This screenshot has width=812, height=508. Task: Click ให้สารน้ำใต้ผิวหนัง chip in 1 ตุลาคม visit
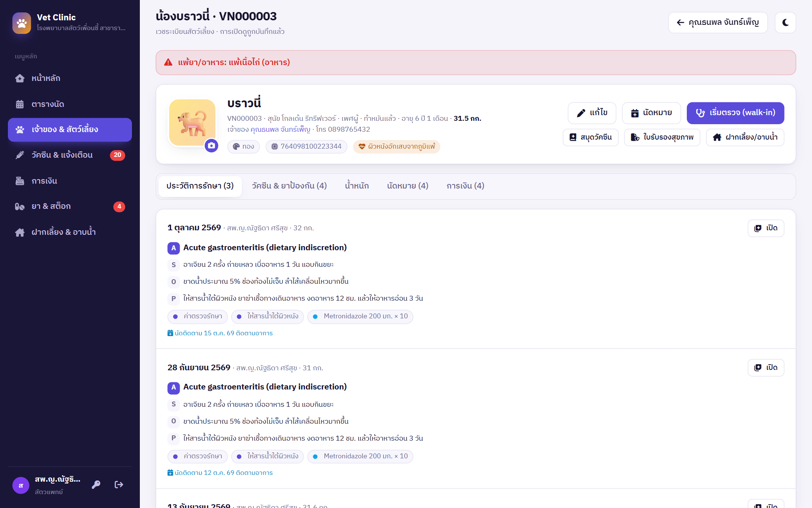click(268, 316)
